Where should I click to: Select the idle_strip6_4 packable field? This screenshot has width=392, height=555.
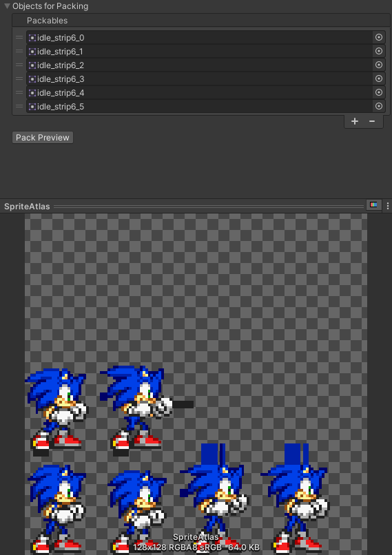click(199, 93)
